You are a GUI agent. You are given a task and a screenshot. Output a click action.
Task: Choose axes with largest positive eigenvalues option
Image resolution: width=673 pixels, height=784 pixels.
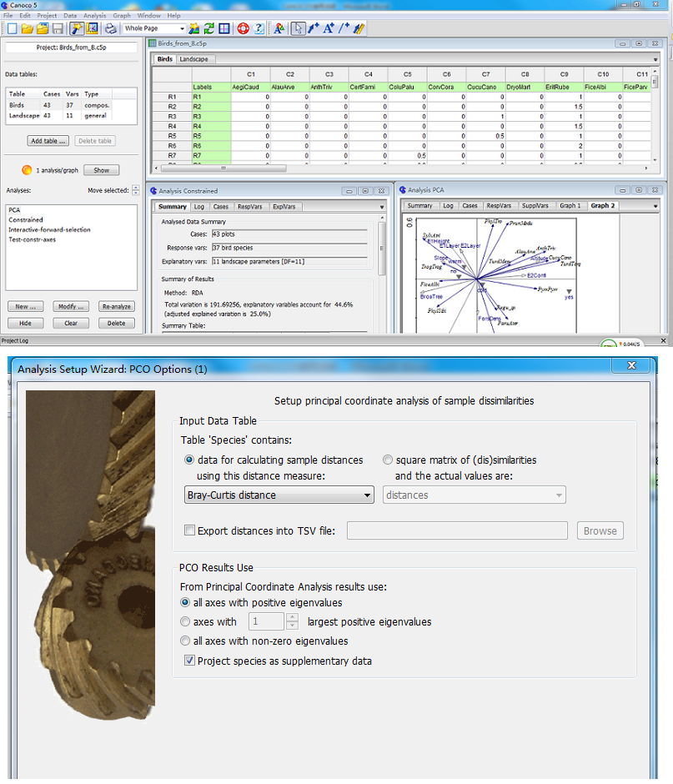point(185,621)
